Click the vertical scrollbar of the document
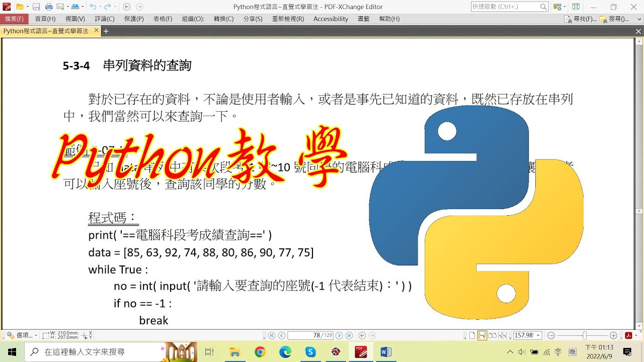The image size is (644, 362). (x=639, y=184)
